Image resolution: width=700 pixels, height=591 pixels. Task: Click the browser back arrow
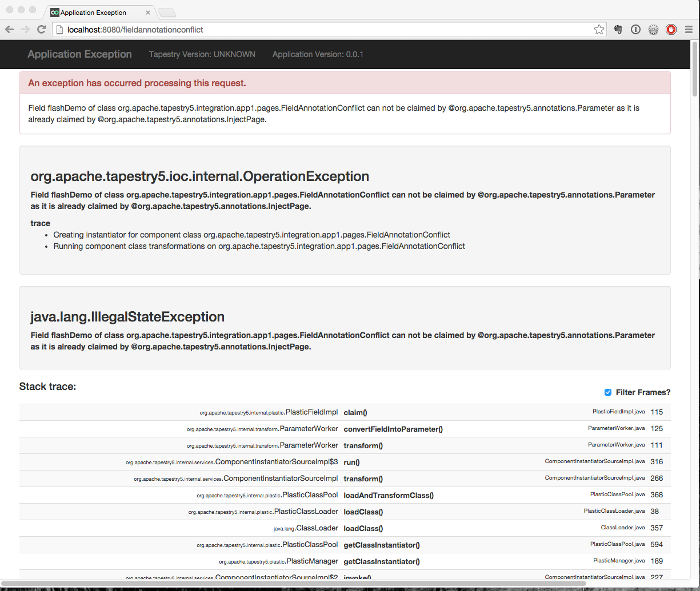tap(10, 30)
